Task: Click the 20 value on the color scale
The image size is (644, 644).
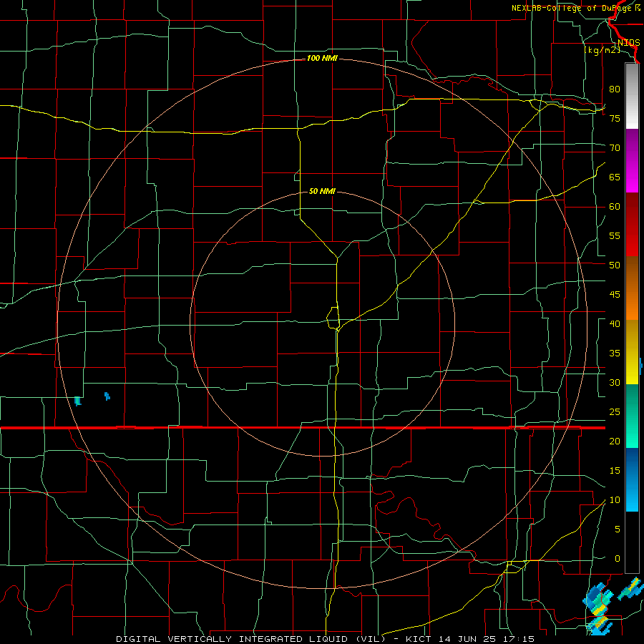Action: 615,441
